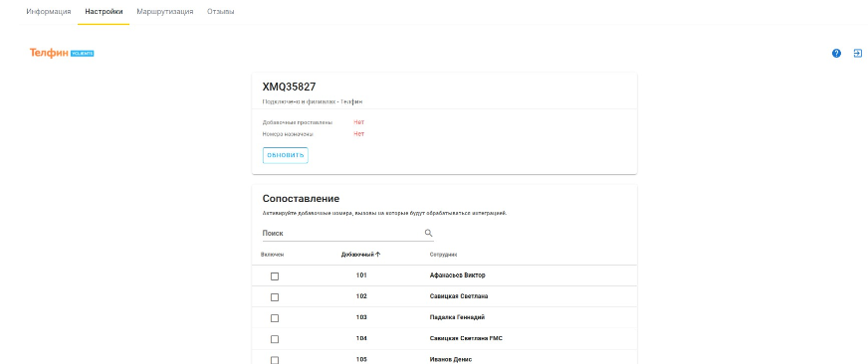868x364 pixels.
Task: Select employee Иванов Денис
Action: [451, 360]
